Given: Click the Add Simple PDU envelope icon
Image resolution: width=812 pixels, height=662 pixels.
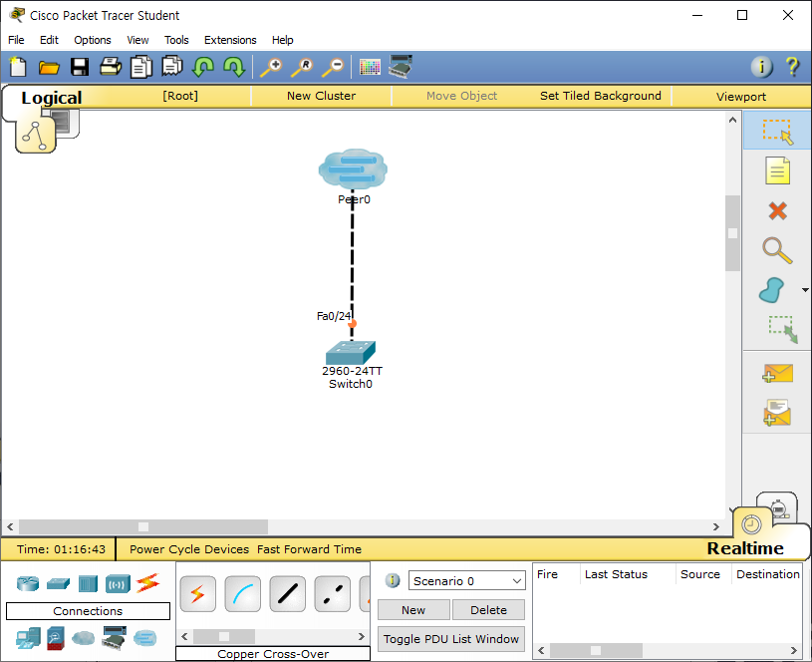Looking at the screenshot, I should pyautogui.click(x=777, y=373).
